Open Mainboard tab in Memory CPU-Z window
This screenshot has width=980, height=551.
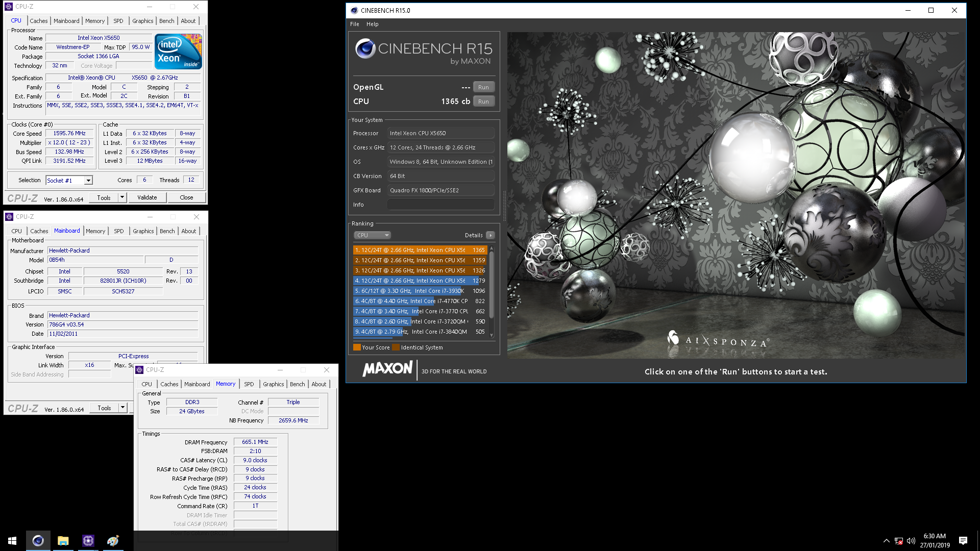(x=197, y=384)
